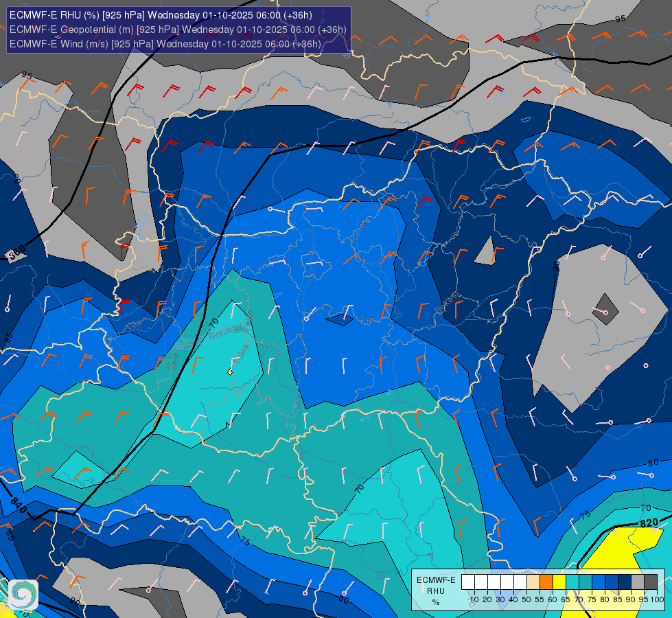Pick the teal 70-75 legend swatch

[x=586, y=582]
